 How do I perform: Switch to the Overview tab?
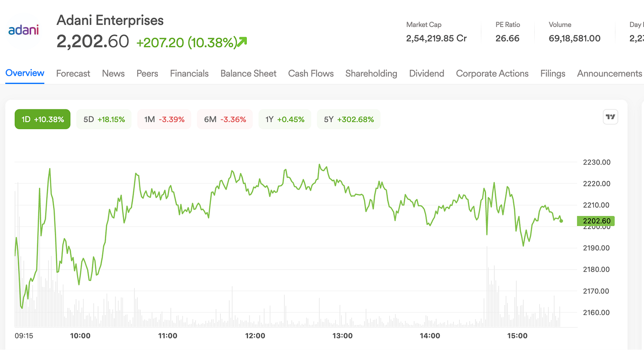(25, 73)
